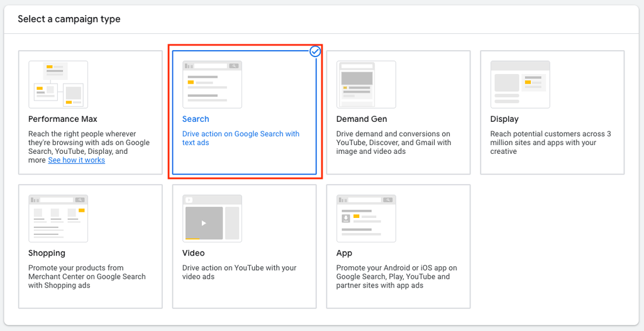The width and height of the screenshot is (644, 331).
Task: Click 'Promote your Android or iOS app' text
Action: (x=397, y=276)
